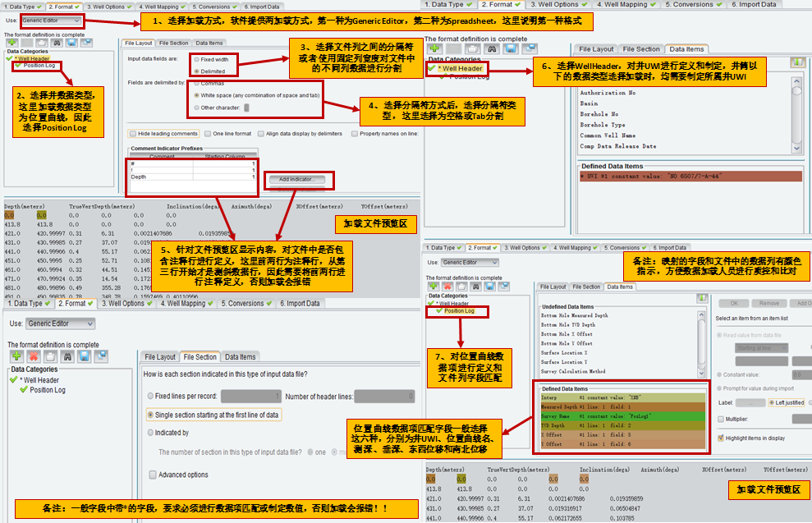Open the Starting at line dropdown

click(x=760, y=348)
